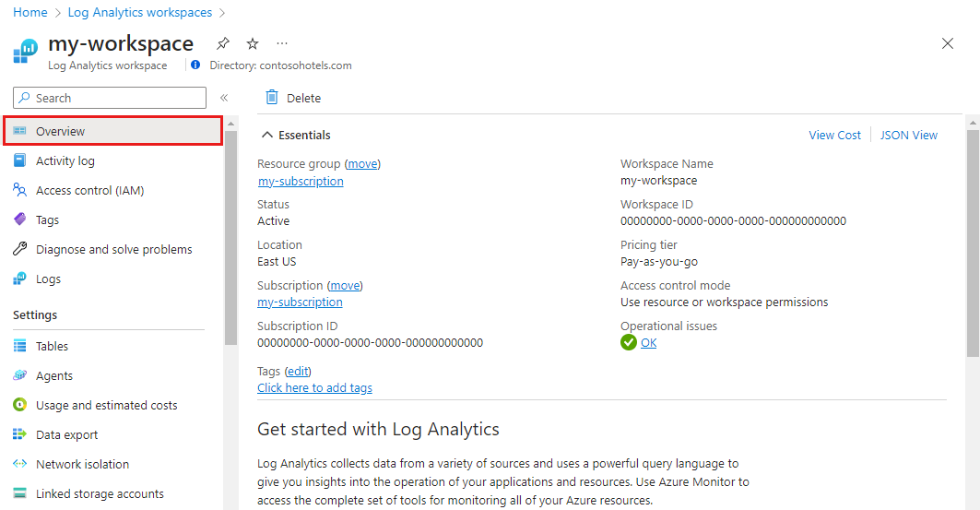Click the Pay-as-you-go pricing tier text
Image resolution: width=980 pixels, height=510 pixels.
coord(659,262)
